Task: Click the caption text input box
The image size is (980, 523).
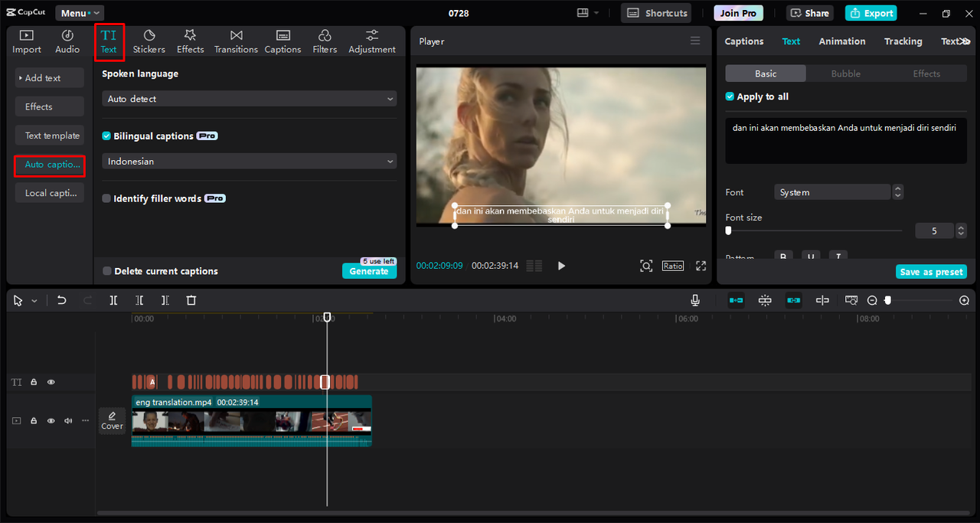Action: (x=846, y=140)
